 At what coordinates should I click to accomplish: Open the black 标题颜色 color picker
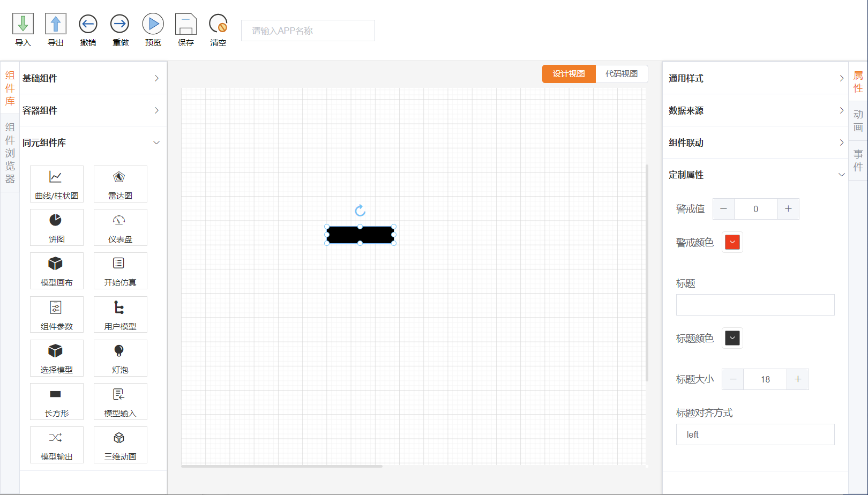point(732,338)
